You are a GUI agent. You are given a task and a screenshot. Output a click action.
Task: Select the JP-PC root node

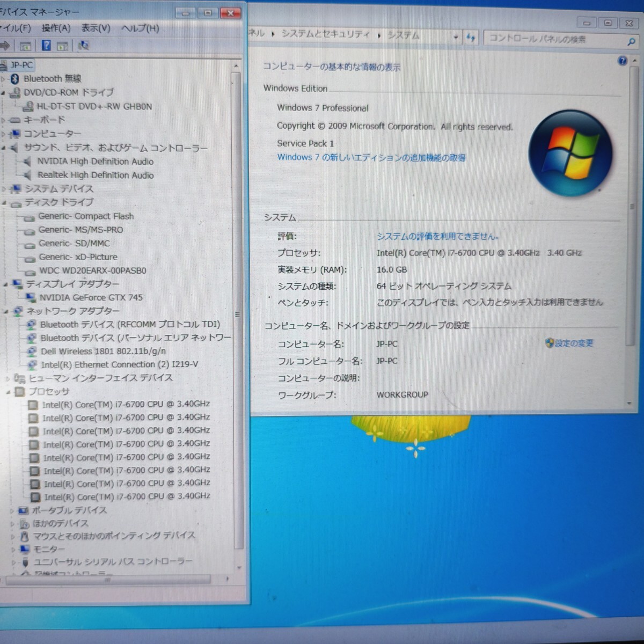click(21, 65)
